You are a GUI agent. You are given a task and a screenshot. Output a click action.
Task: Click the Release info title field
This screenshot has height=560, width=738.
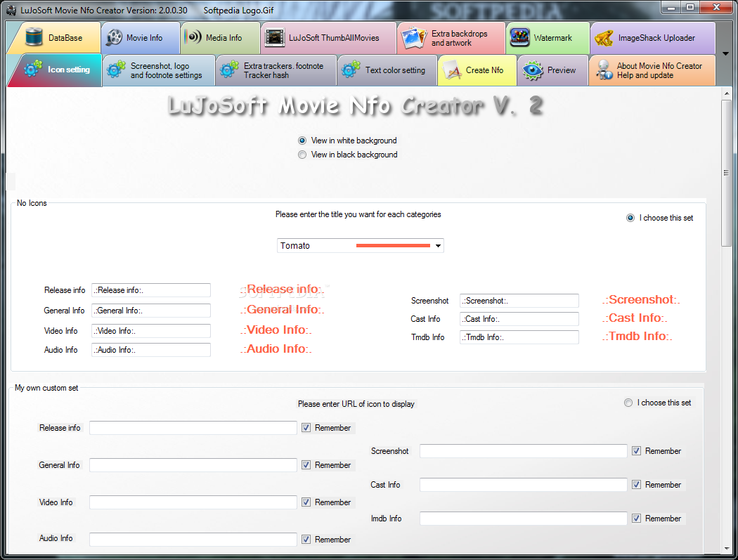[x=150, y=290]
